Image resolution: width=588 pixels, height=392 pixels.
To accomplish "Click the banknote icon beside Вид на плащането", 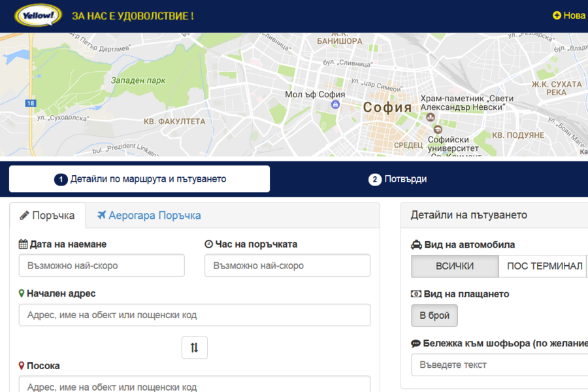I will coord(415,294).
